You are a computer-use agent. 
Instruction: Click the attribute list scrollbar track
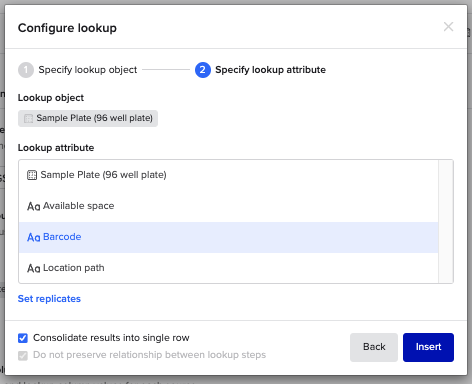(446, 222)
